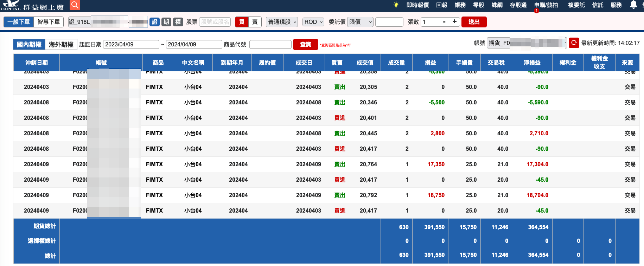The height and width of the screenshot is (266, 644).
Task: Focus the 商品代號 input field
Action: pyautogui.click(x=270, y=45)
